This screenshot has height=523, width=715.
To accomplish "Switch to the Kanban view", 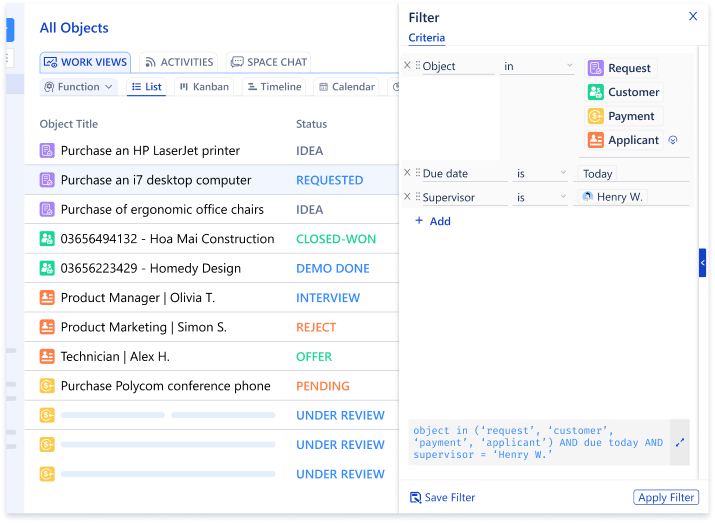I will [x=203, y=87].
